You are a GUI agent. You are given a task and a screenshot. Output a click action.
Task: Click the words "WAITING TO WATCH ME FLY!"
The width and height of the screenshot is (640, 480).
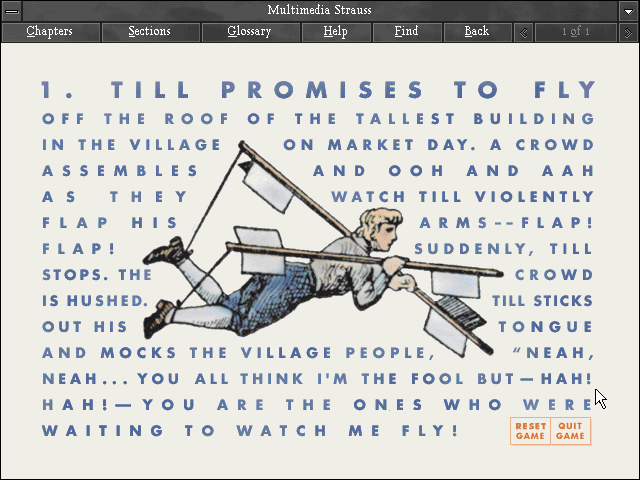pyautogui.click(x=250, y=431)
